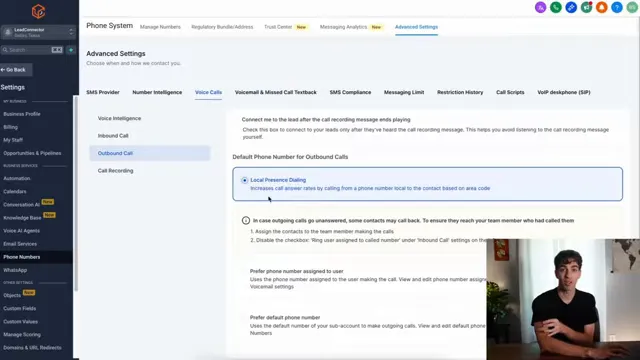Screen dimensions: 640x360
Task: Choose Prefer phone number assigned to user
Action: [296, 271]
